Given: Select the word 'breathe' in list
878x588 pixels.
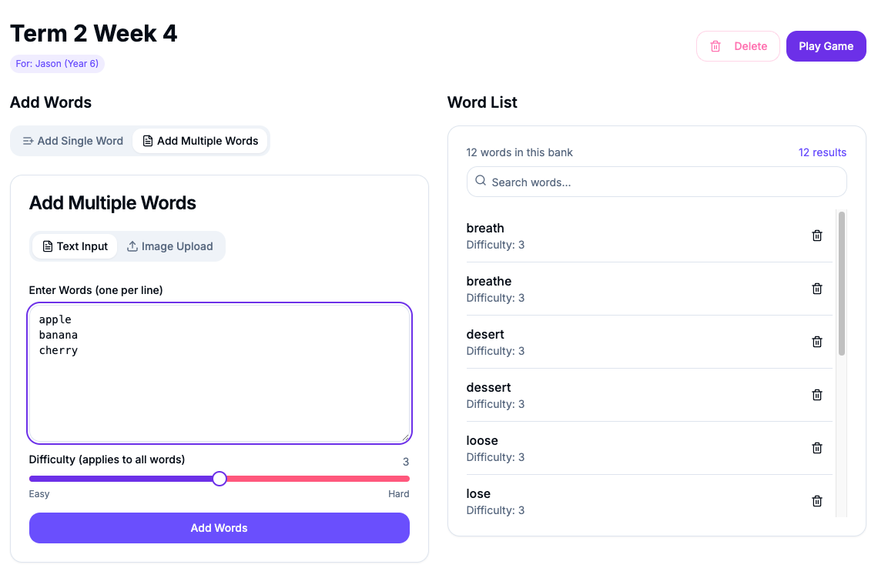Looking at the screenshot, I should point(489,282).
